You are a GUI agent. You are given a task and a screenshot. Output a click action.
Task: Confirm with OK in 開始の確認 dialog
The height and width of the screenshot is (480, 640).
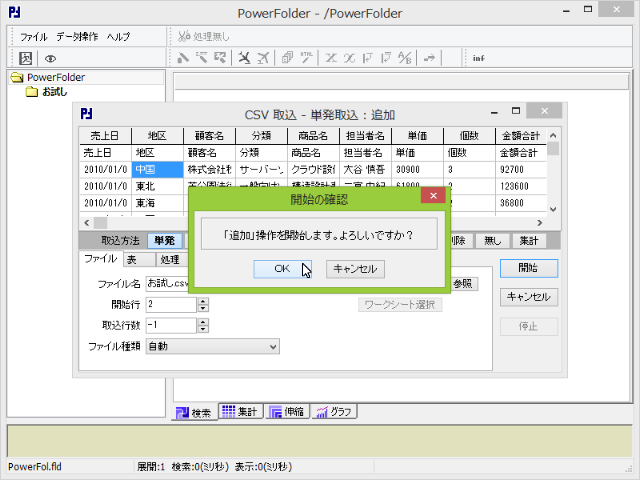[282, 269]
